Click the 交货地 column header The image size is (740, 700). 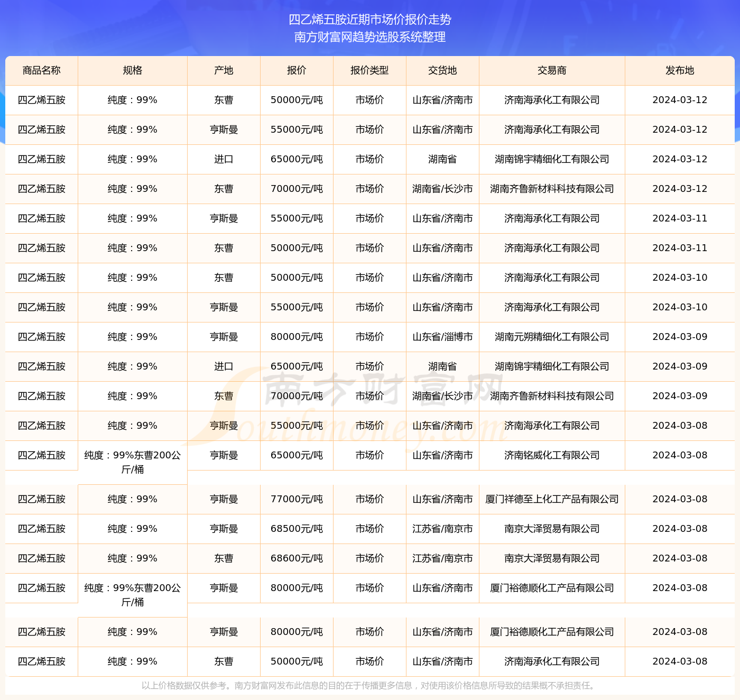coord(443,70)
